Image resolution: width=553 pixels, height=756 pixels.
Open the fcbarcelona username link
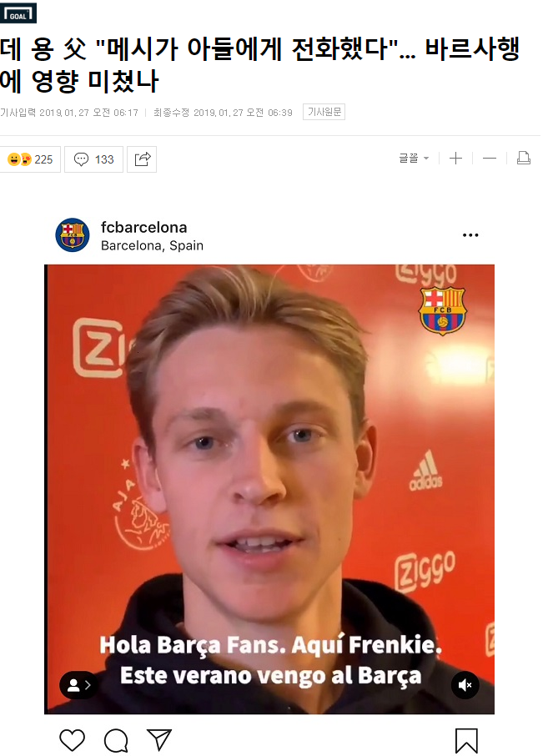click(143, 227)
